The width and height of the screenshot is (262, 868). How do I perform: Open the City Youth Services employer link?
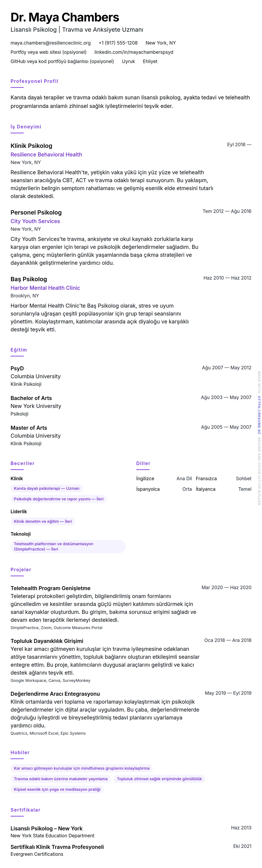click(x=35, y=221)
